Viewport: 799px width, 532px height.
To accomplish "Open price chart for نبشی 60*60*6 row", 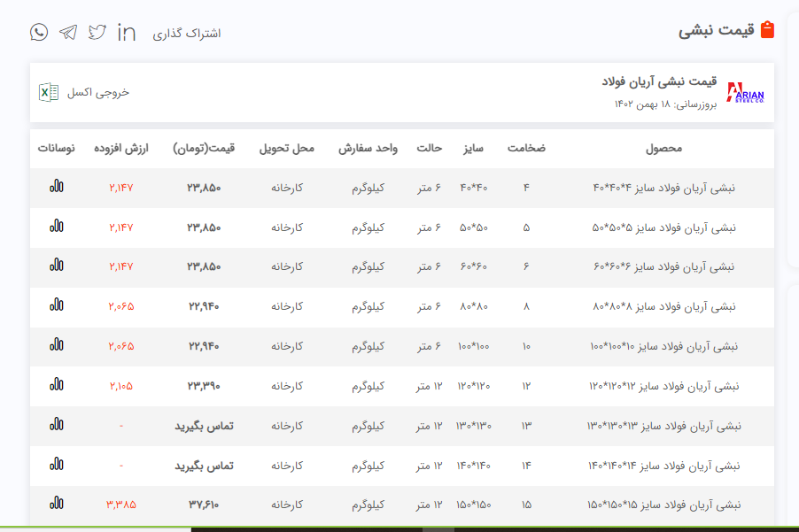I will [57, 266].
